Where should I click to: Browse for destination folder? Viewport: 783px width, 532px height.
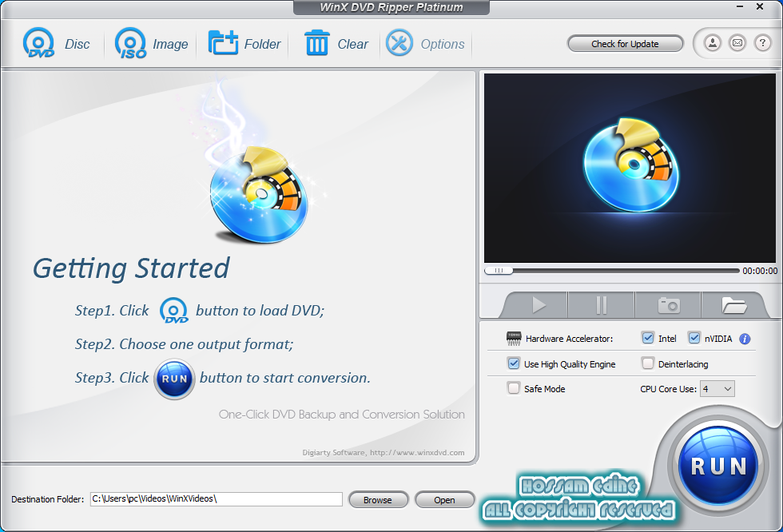point(378,499)
